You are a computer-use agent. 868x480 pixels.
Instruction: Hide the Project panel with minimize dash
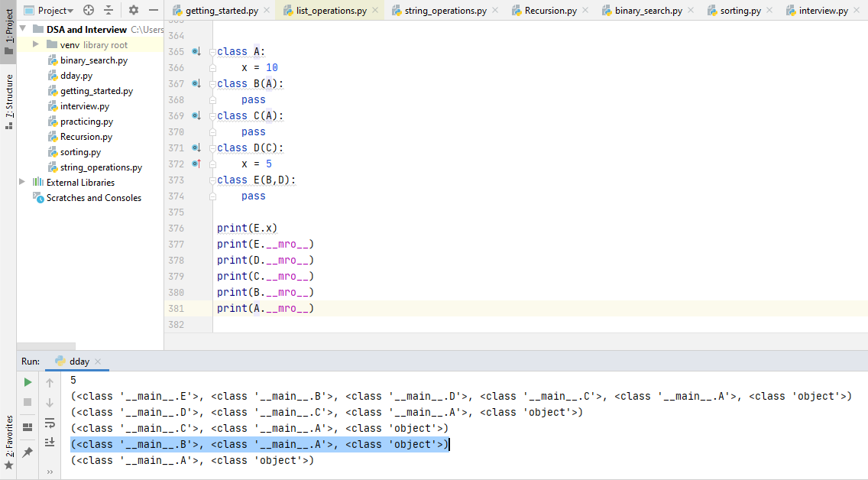pyautogui.click(x=154, y=10)
